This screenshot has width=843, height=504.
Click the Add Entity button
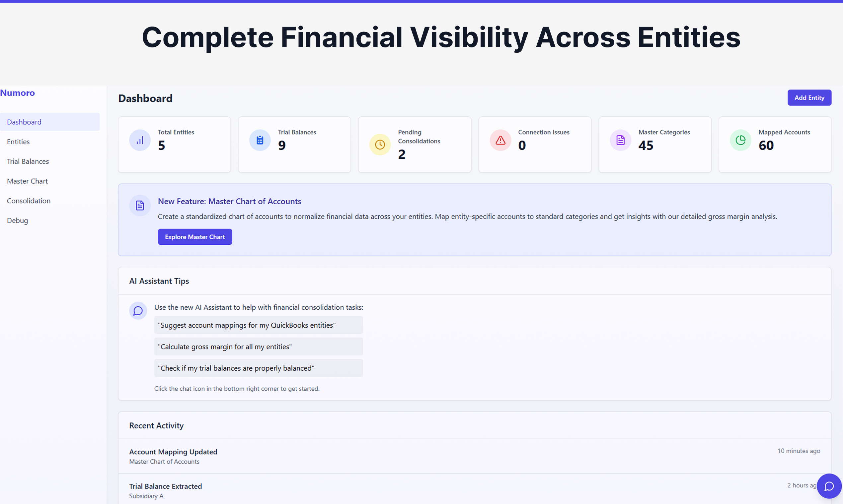coord(809,97)
